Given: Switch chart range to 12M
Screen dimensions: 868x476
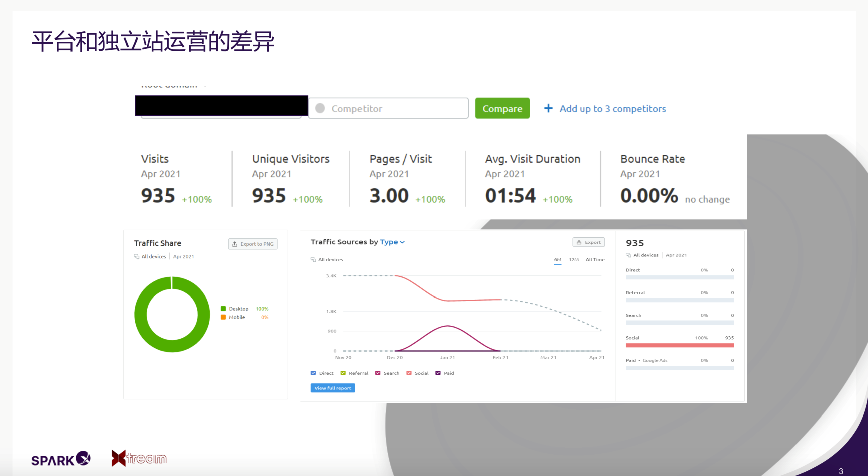Looking at the screenshot, I should pos(574,260).
